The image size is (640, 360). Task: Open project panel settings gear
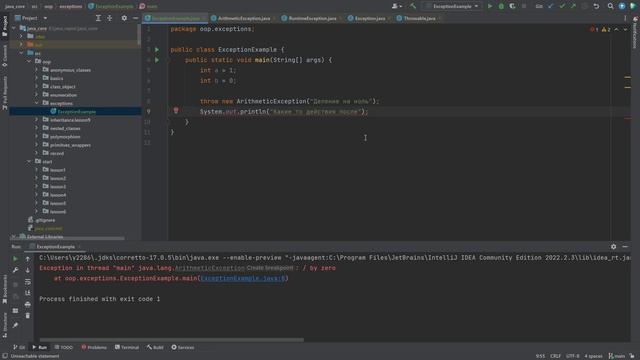tap(124, 18)
